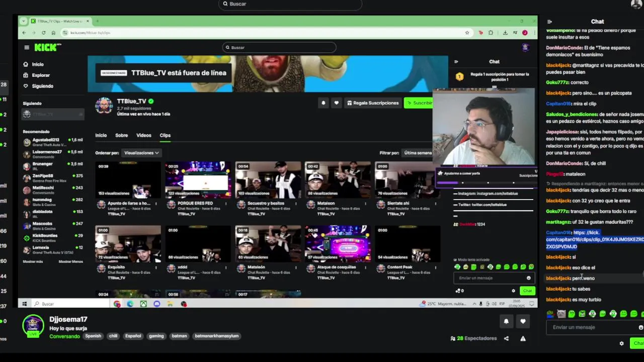Viewport: 644px width, 362px height.
Task: Open outer chat settings gear
Action: (x=621, y=343)
